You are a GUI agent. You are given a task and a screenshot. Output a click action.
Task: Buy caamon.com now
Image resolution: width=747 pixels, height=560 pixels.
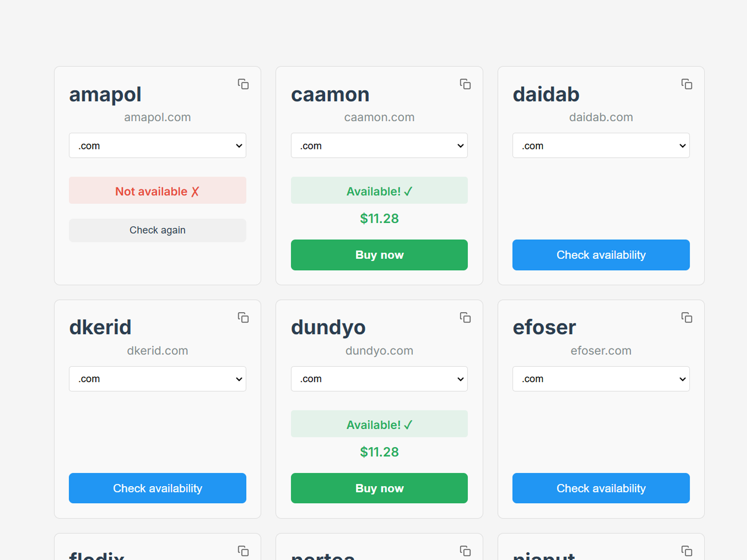pos(379,255)
